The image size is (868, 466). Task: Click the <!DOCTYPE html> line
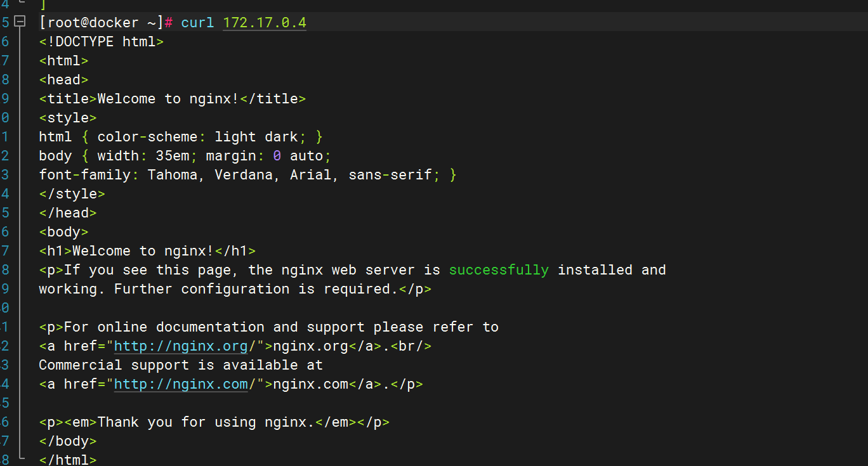pyautogui.click(x=102, y=42)
